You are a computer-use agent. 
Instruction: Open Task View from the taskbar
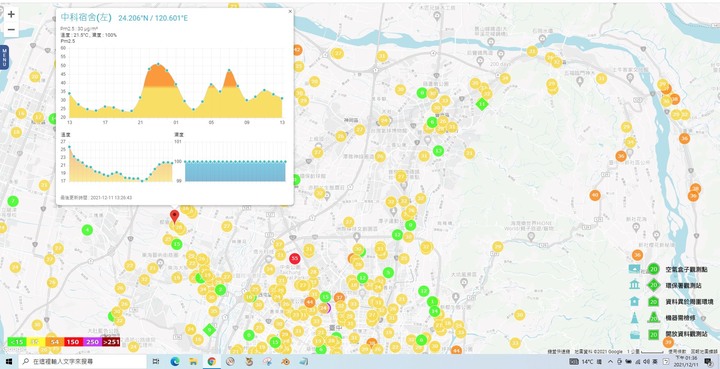pos(156,362)
